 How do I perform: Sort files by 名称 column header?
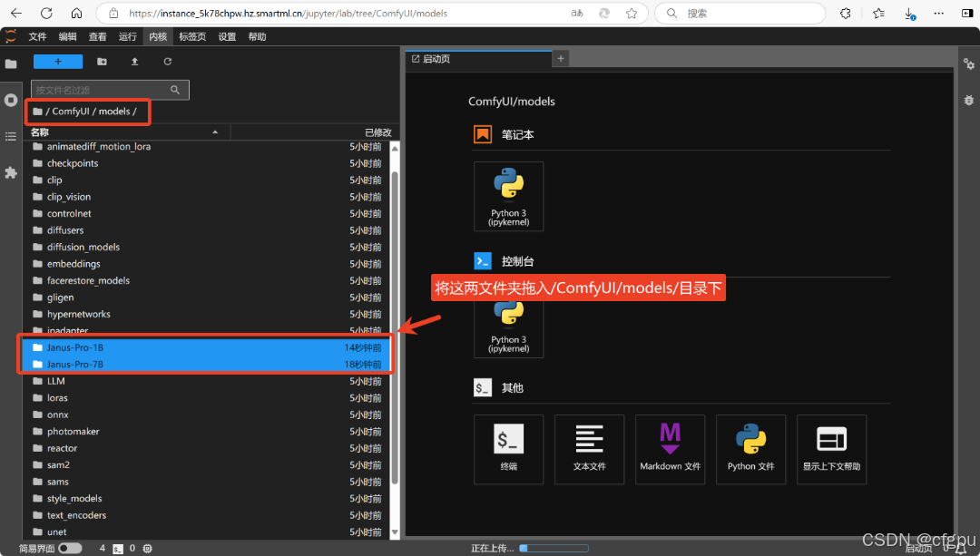click(125, 132)
